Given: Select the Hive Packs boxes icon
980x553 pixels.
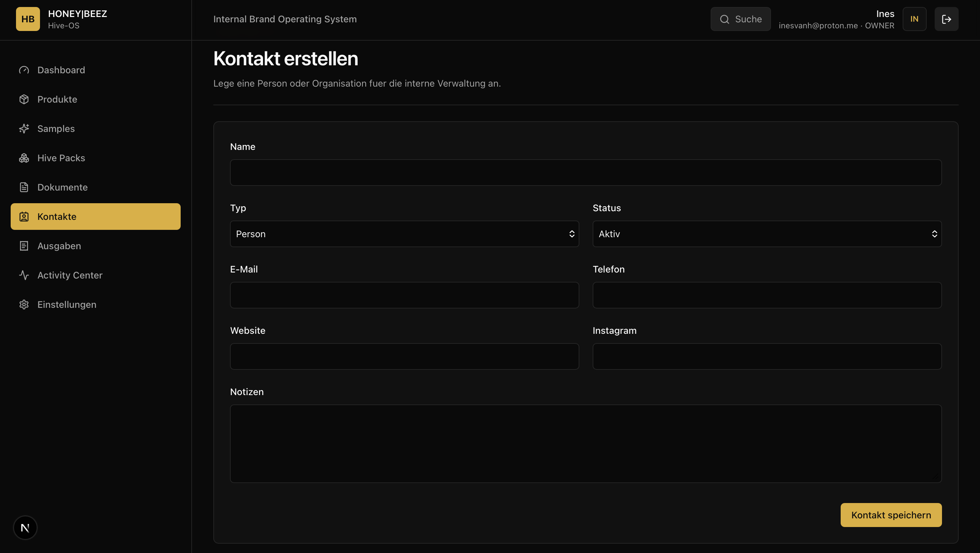Looking at the screenshot, I should click(24, 158).
